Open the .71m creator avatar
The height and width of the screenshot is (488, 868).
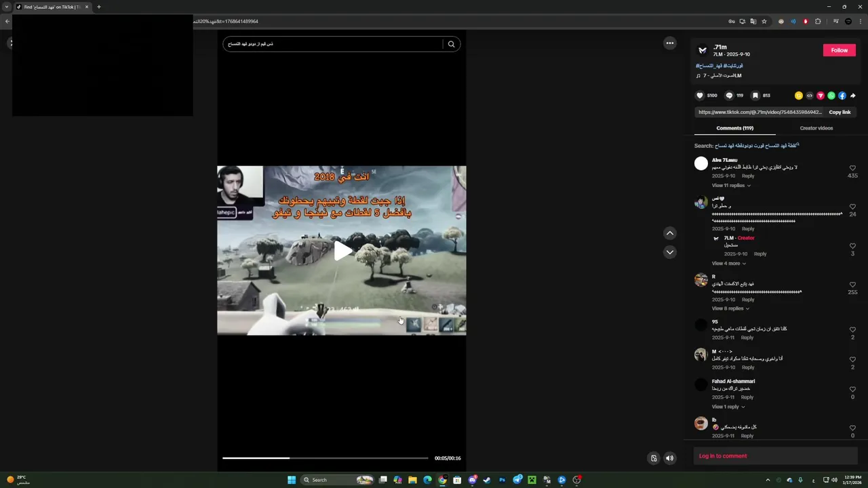click(x=703, y=51)
